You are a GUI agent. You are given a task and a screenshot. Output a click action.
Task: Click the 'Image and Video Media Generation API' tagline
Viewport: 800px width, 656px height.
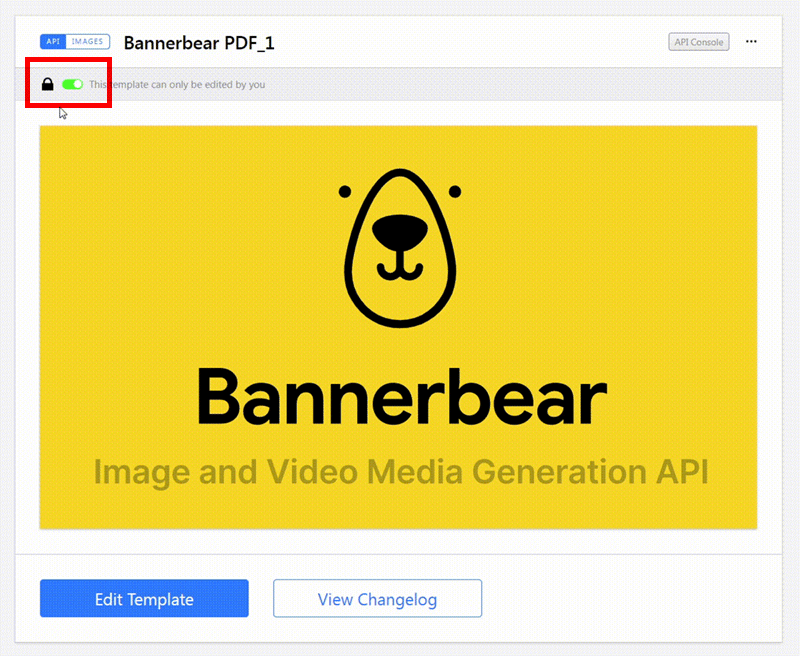[x=401, y=470]
